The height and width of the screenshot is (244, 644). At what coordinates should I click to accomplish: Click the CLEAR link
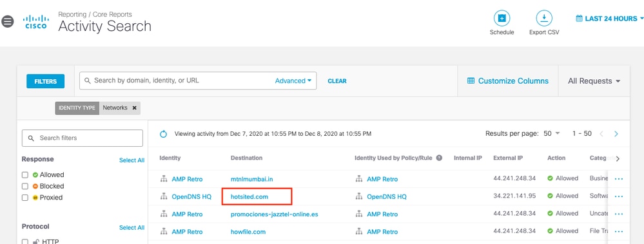pyautogui.click(x=337, y=81)
